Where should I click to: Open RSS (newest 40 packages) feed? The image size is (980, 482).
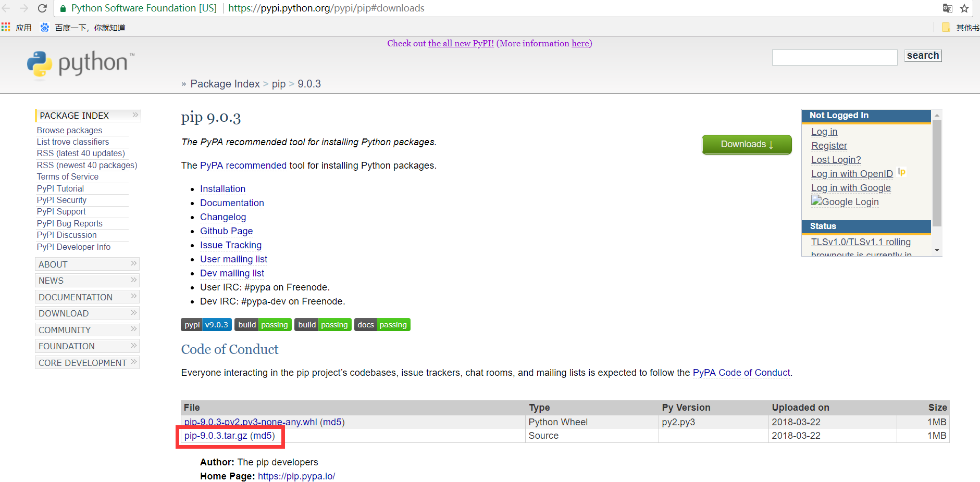[87, 165]
